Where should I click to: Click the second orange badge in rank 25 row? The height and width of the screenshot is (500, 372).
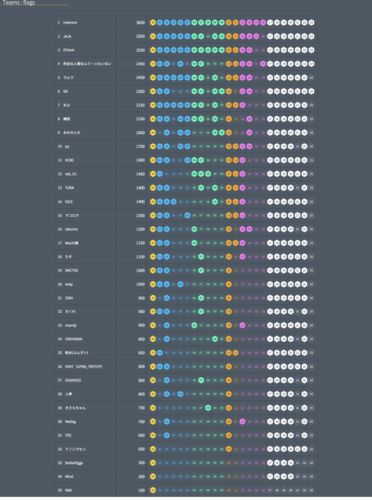[x=235, y=353]
